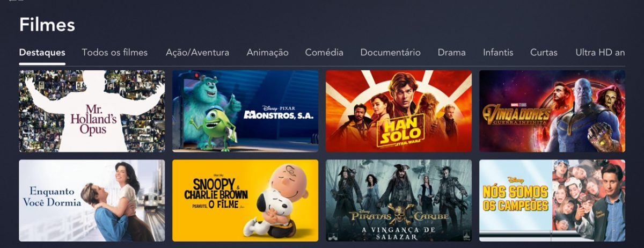
Task: Click the Filmes page heading
Action: (47, 25)
